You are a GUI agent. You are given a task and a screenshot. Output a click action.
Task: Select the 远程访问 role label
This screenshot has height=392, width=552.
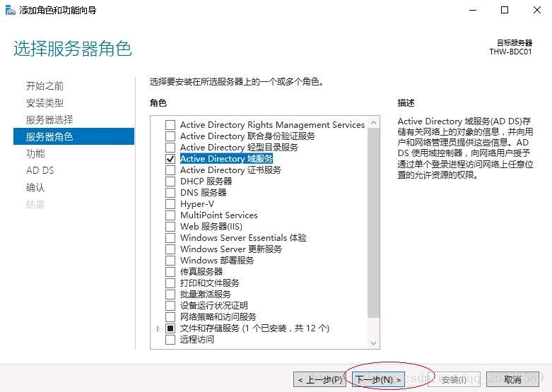[196, 340]
